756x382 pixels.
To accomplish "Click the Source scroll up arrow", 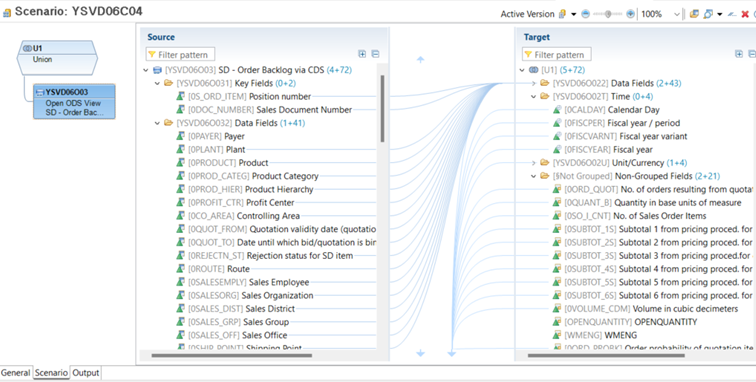I will (x=420, y=60).
